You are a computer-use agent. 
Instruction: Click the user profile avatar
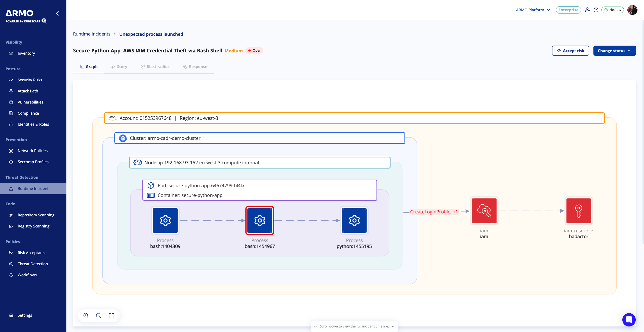tap(632, 10)
